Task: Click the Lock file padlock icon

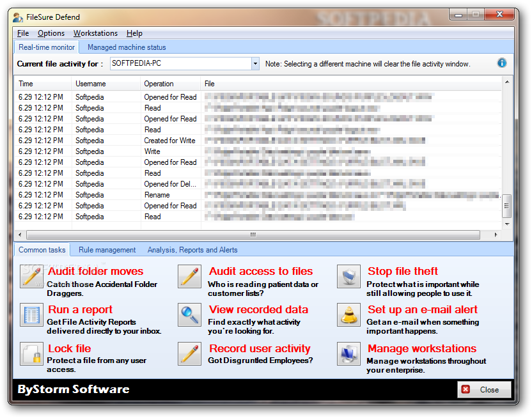Action: 31,353
